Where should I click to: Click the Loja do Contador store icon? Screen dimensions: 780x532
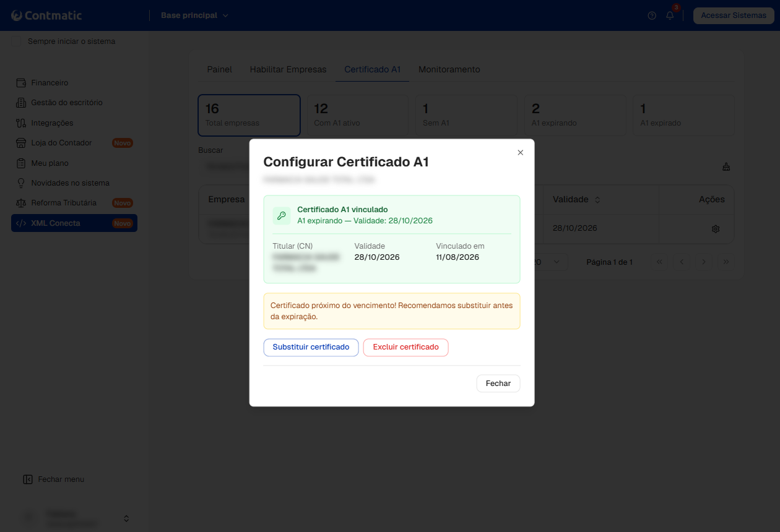[20, 143]
